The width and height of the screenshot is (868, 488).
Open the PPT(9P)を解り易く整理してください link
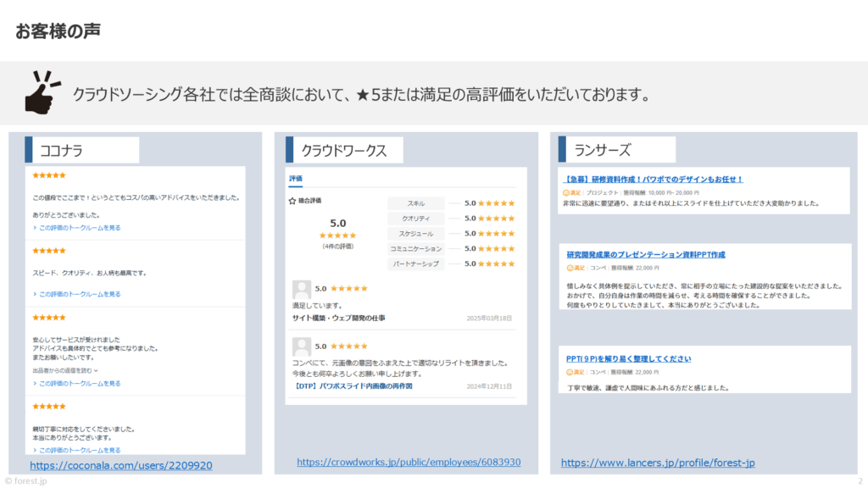pos(628,359)
